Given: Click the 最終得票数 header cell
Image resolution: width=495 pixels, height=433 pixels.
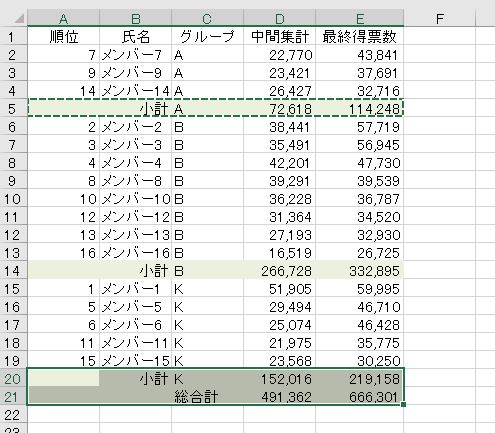Looking at the screenshot, I should [359, 37].
